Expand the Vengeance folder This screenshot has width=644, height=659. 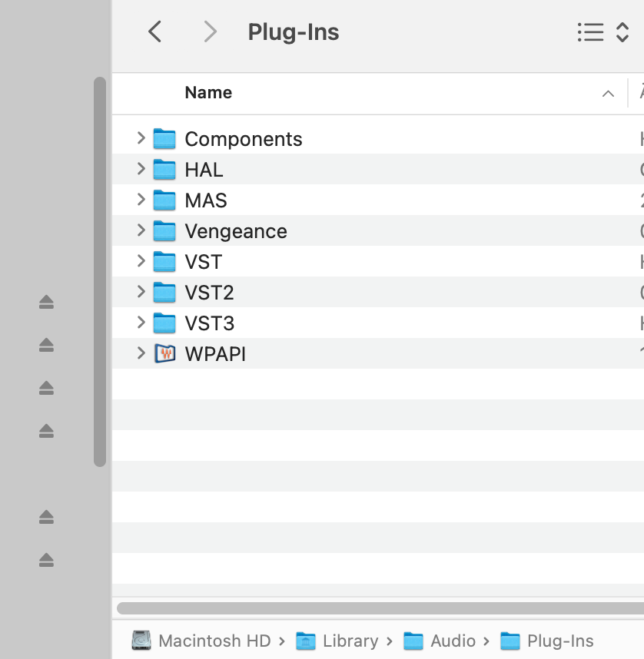(141, 230)
